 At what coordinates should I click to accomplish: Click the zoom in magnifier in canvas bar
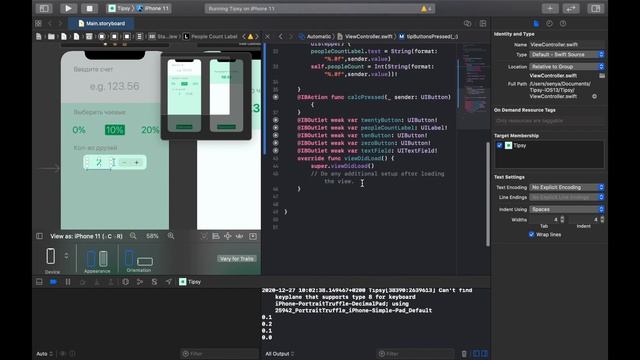tap(171, 236)
